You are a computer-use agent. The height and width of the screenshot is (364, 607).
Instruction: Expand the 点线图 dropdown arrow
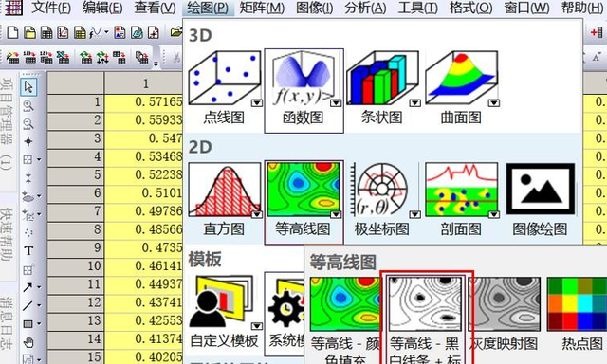(257, 103)
